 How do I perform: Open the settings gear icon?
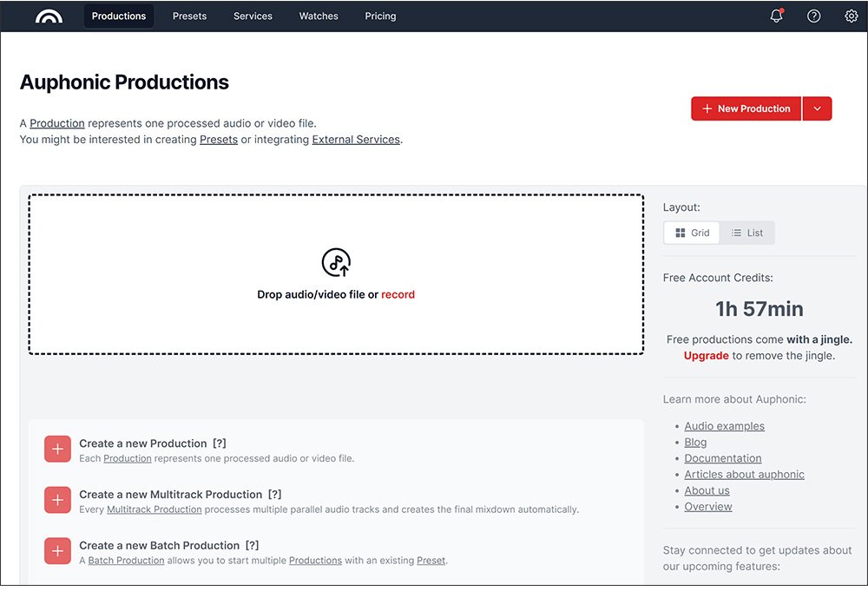(851, 16)
